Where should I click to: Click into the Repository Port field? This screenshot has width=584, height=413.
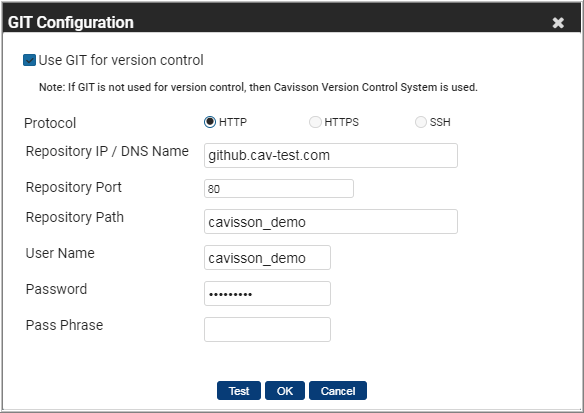point(279,188)
